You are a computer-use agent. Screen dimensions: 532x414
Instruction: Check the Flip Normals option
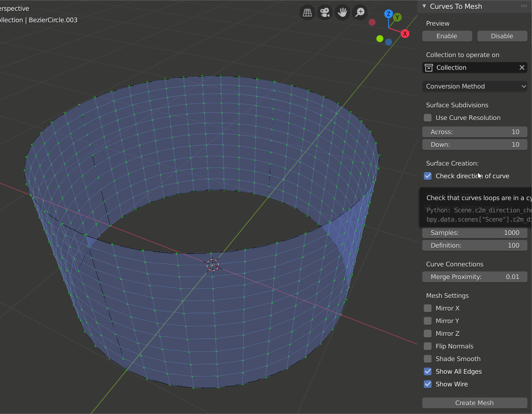point(428,346)
